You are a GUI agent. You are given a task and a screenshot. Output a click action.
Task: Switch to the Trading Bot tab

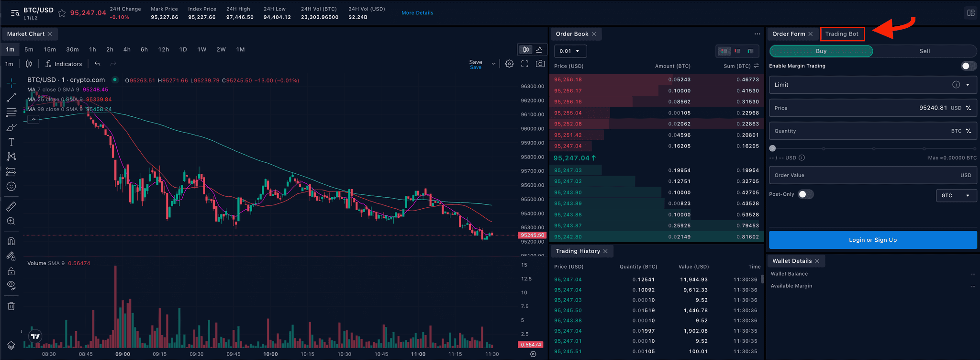(x=842, y=34)
